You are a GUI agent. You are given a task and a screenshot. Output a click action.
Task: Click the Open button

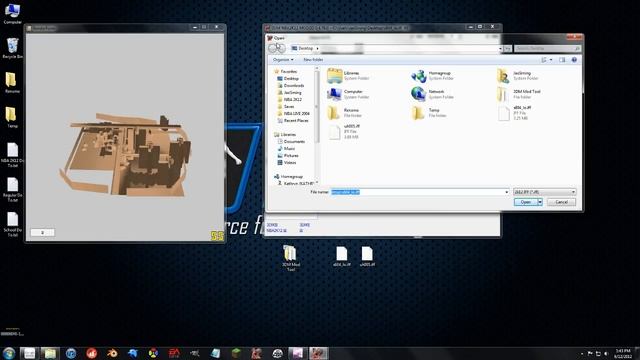(x=526, y=202)
